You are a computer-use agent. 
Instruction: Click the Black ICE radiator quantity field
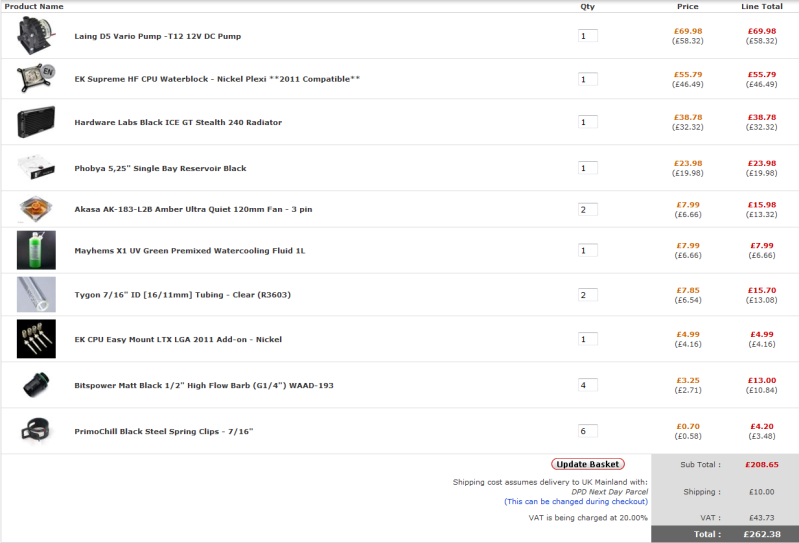588,122
